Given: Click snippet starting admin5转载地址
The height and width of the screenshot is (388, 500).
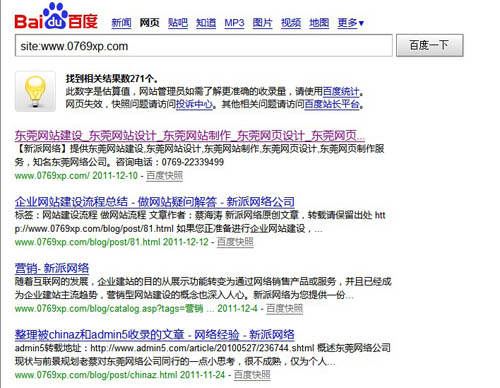Looking at the screenshot, I should tap(203, 355).
